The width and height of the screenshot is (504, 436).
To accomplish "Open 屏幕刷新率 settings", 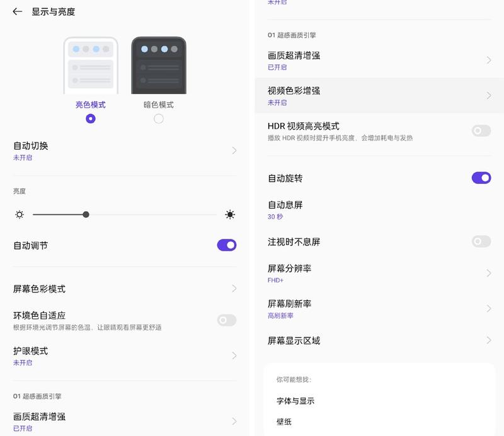I will pos(379,309).
